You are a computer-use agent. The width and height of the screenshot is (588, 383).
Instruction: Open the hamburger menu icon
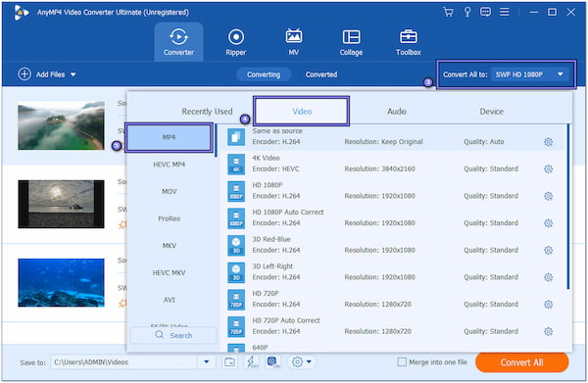tap(505, 13)
